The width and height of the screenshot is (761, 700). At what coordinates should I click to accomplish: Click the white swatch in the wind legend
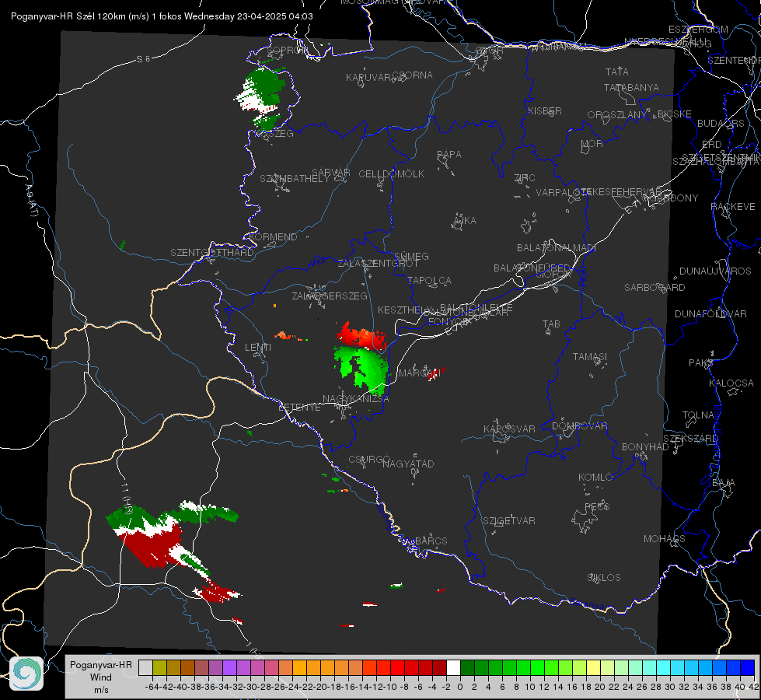(x=453, y=667)
